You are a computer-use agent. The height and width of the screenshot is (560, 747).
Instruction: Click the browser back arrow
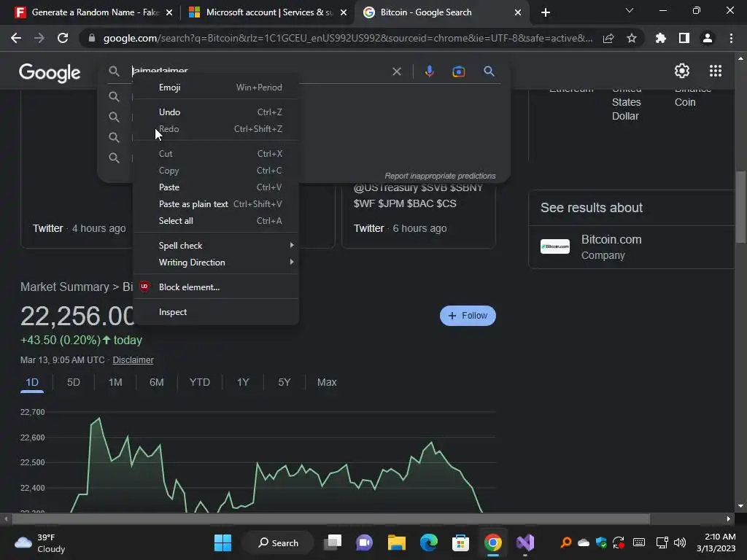click(16, 38)
